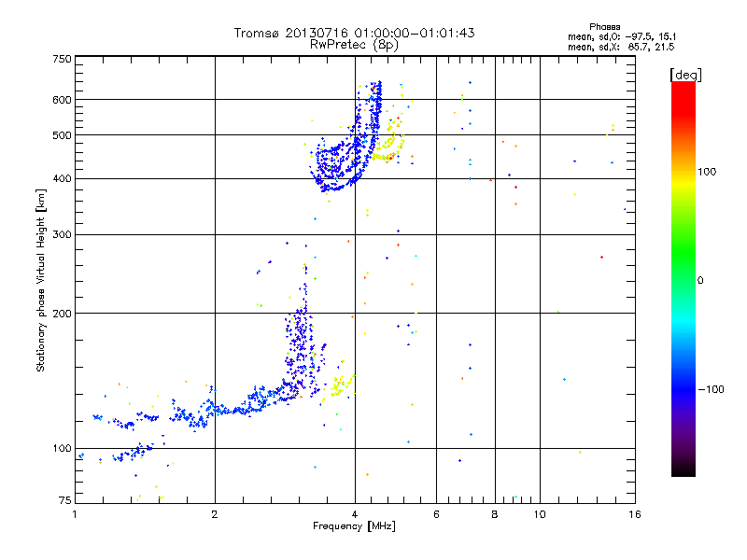Click the x-axis tick label '4'
Viewport: 747px width, 560px height.
355,514
